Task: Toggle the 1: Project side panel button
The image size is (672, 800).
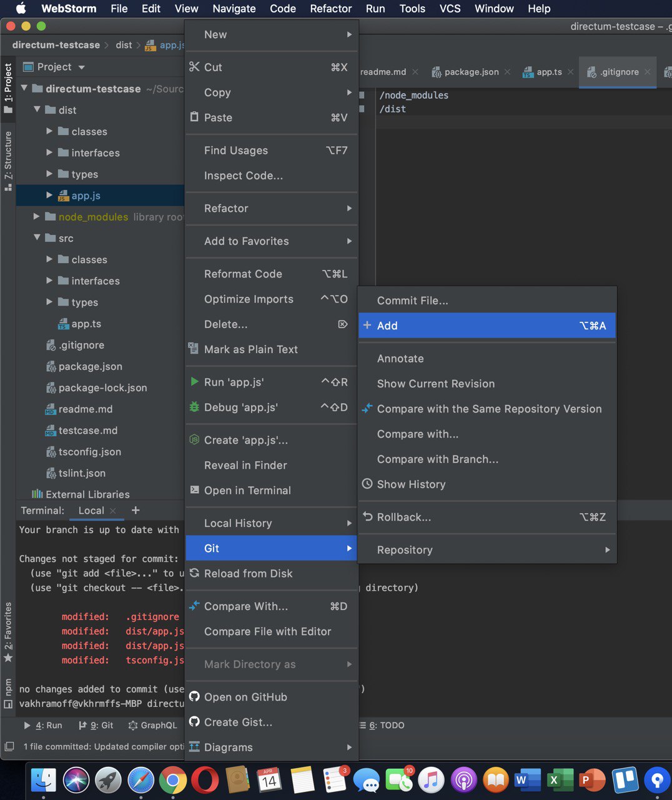Action: 8,88
